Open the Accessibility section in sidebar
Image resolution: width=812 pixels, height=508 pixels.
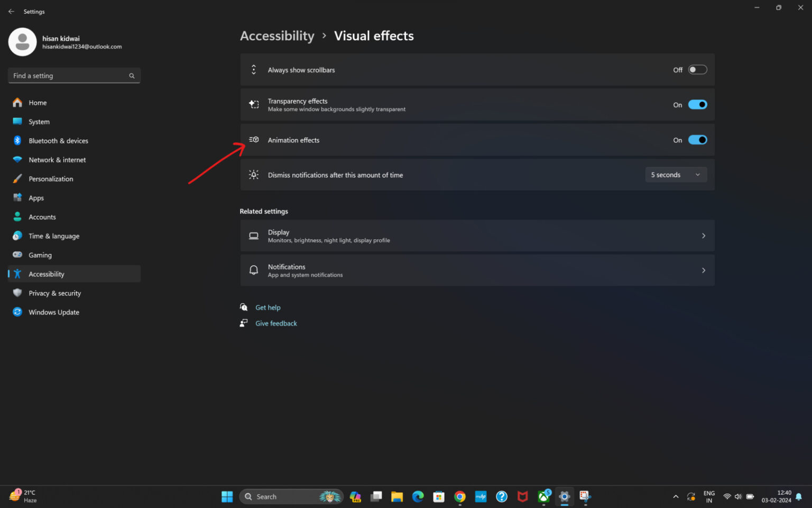click(46, 274)
